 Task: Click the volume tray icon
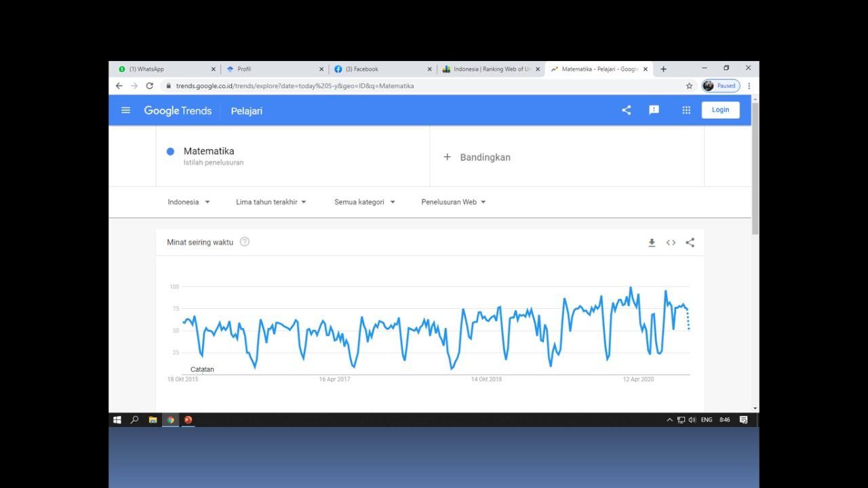692,420
